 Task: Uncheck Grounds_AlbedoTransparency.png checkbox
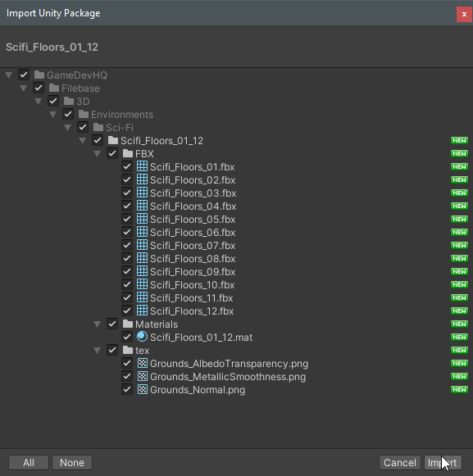point(127,363)
